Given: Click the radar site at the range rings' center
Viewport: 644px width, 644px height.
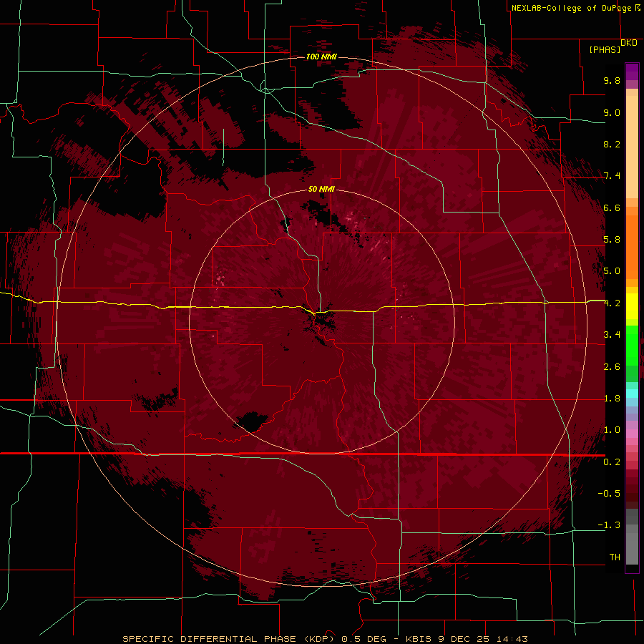Looking at the screenshot, I should (x=321, y=321).
